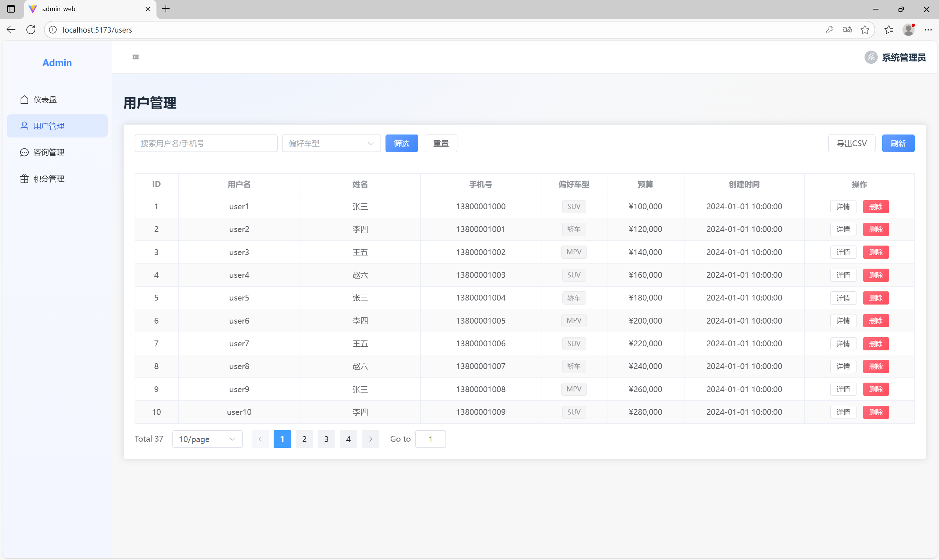Go to next page chevron
Image resolution: width=939 pixels, height=560 pixels.
coord(370,439)
